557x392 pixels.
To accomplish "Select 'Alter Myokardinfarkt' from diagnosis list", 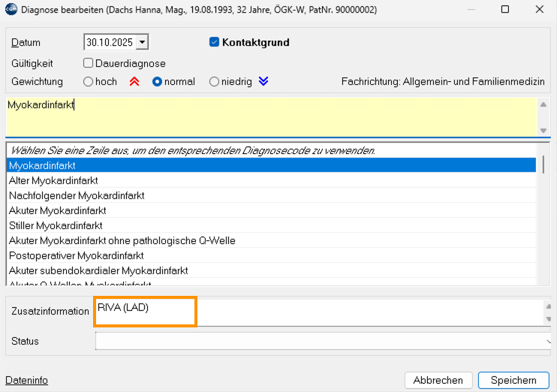I will click(x=53, y=181).
